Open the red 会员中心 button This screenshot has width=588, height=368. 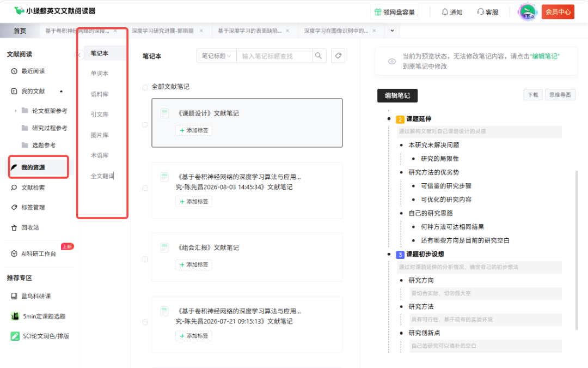pyautogui.click(x=558, y=12)
